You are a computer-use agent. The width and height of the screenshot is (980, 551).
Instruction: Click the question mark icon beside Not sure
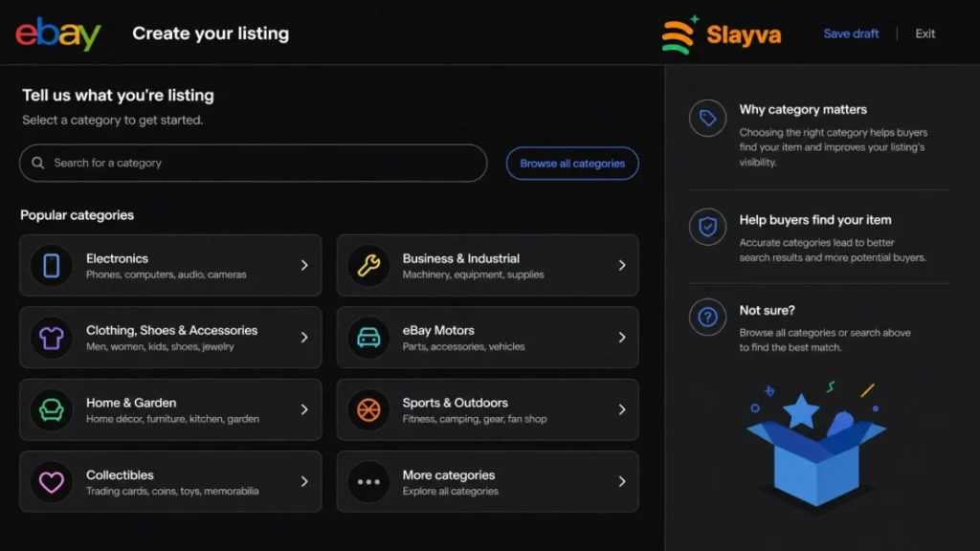click(707, 318)
